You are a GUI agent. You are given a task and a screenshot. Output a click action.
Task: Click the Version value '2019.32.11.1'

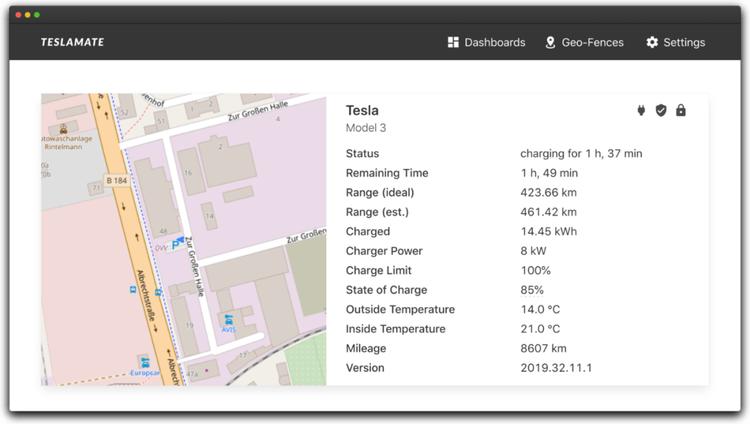pyautogui.click(x=556, y=368)
